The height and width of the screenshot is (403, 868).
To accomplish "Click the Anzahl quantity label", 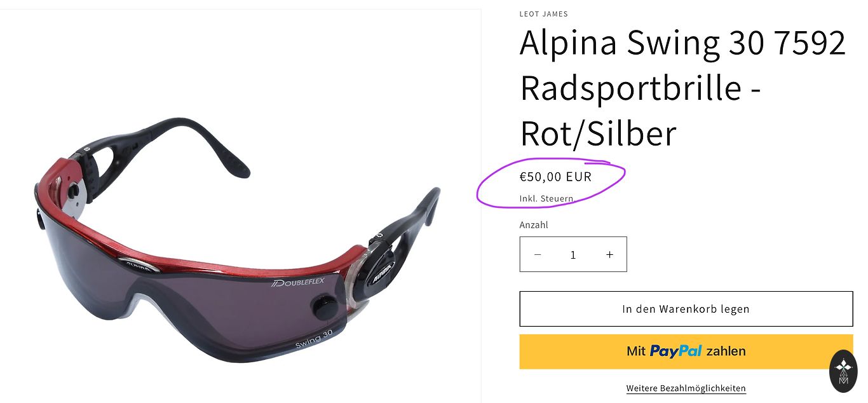I will tap(534, 225).
